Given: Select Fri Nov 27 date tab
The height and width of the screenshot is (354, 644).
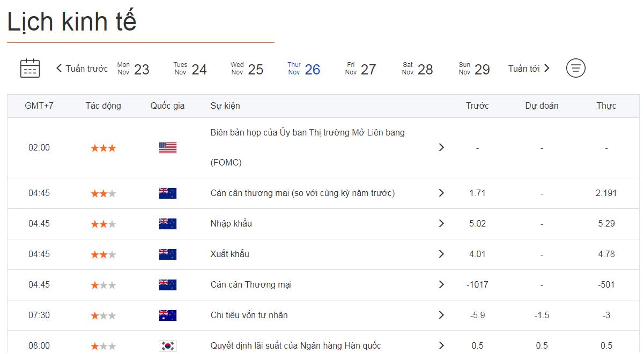Looking at the screenshot, I should (x=361, y=69).
